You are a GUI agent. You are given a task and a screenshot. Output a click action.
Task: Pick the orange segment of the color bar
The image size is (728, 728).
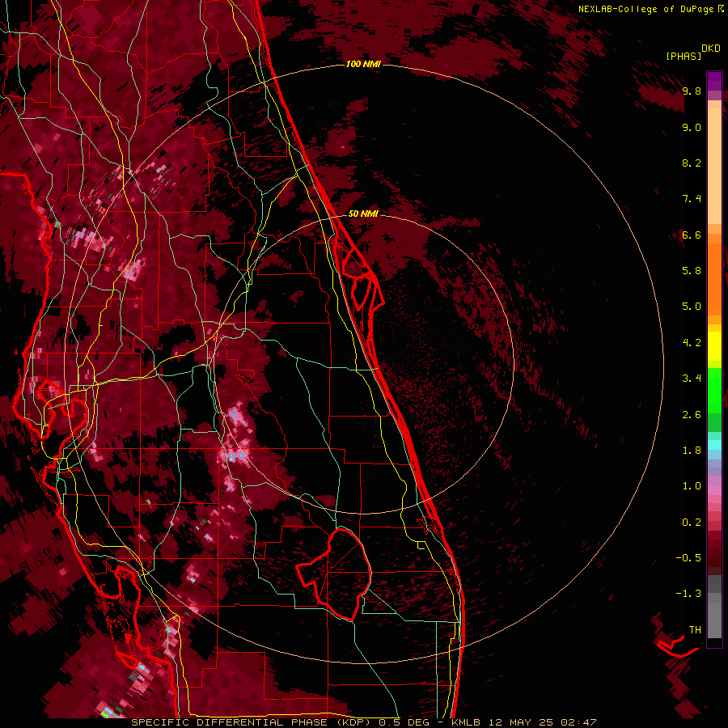[x=714, y=278]
